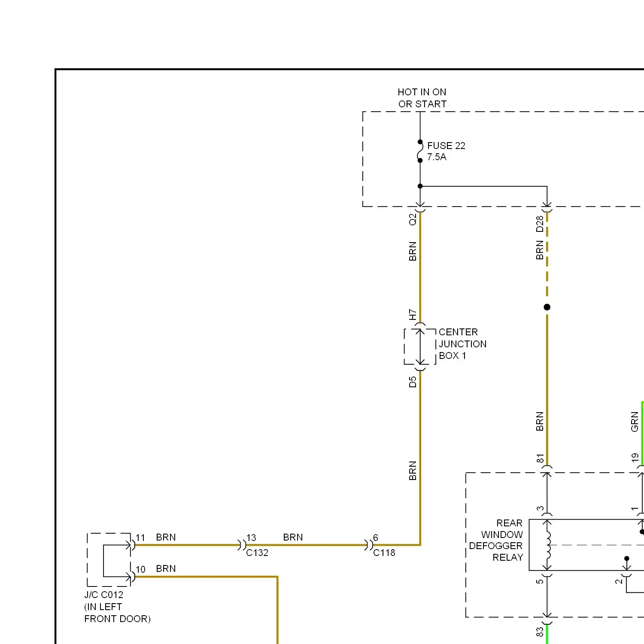The image size is (644, 644).
Task: Click BRN label between pins 13 and 6
Action: 293,538
